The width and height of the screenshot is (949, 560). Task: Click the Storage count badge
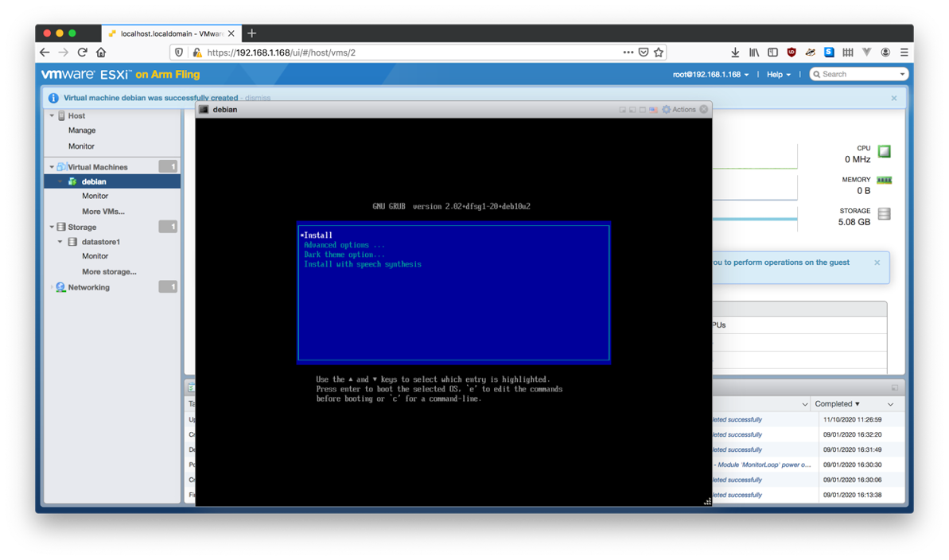point(168,227)
